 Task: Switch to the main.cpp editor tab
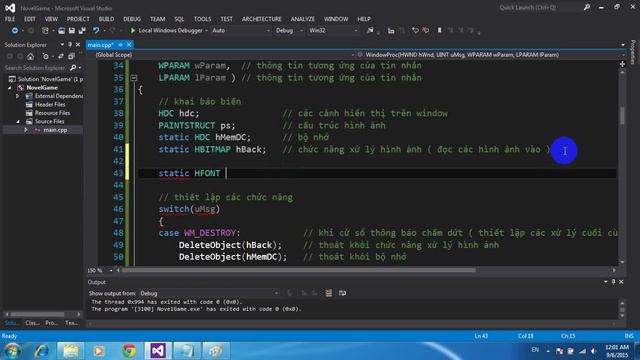(100, 45)
